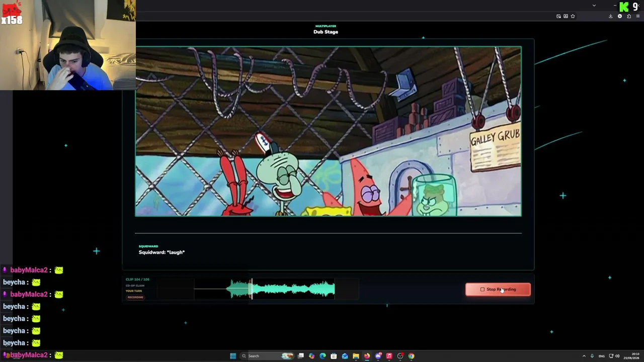Click the Stop Recording button

[498, 289]
